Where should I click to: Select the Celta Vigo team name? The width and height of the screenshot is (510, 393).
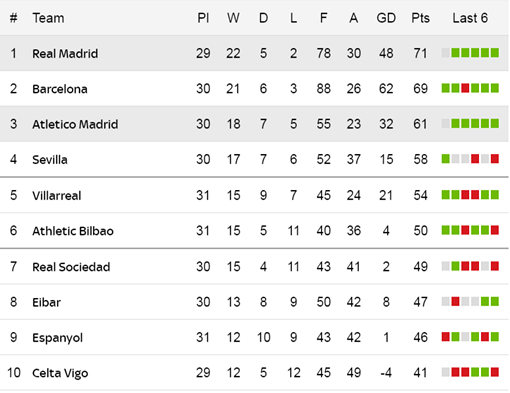tap(60, 373)
